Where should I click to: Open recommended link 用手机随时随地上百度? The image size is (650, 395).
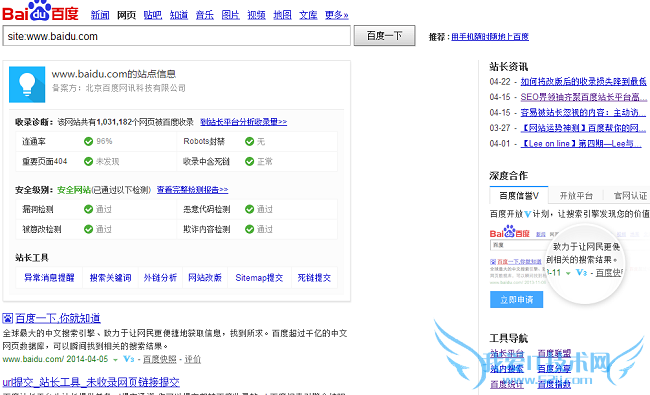[490, 37]
